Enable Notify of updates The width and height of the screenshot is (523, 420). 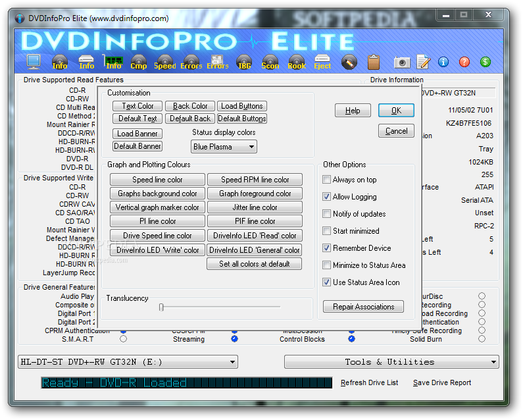click(326, 214)
